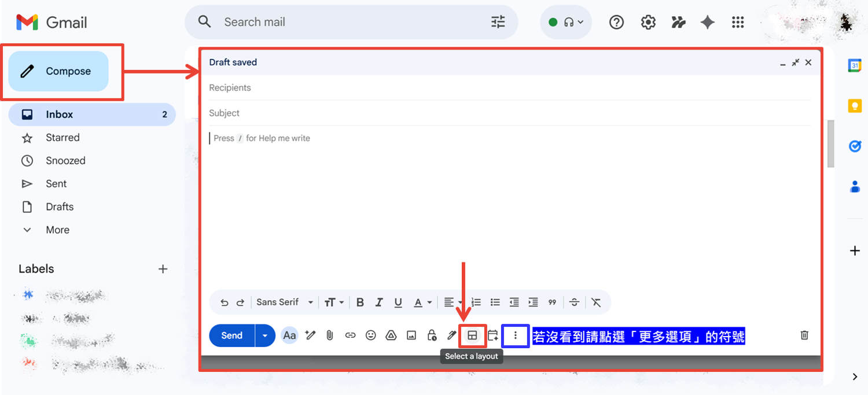Click the Insert photo icon
868x395 pixels.
point(411,335)
